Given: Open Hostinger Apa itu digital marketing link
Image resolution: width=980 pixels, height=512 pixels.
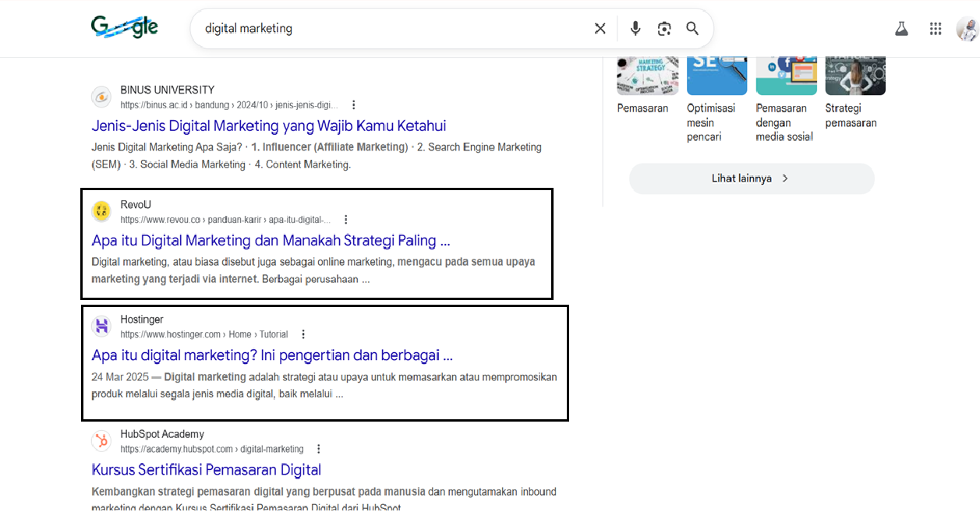Looking at the screenshot, I should tap(272, 355).
